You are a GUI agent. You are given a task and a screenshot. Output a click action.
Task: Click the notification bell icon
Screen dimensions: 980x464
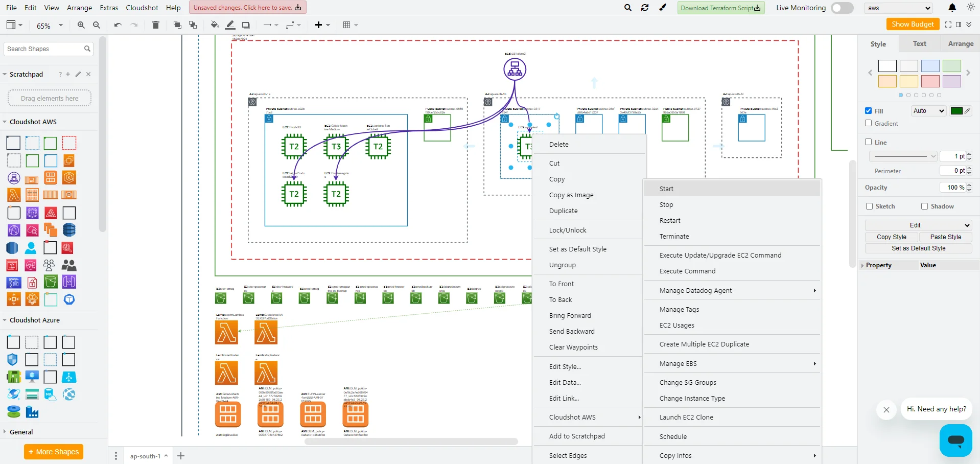[952, 8]
